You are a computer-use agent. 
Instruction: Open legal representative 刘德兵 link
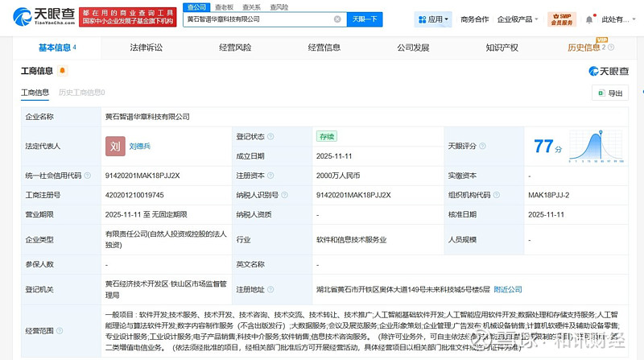139,146
